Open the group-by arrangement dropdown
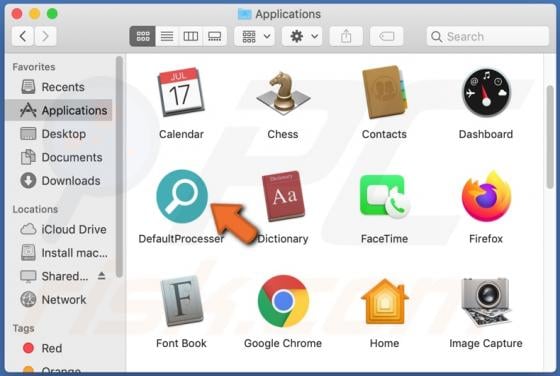This screenshot has width=560, height=376. 255,36
